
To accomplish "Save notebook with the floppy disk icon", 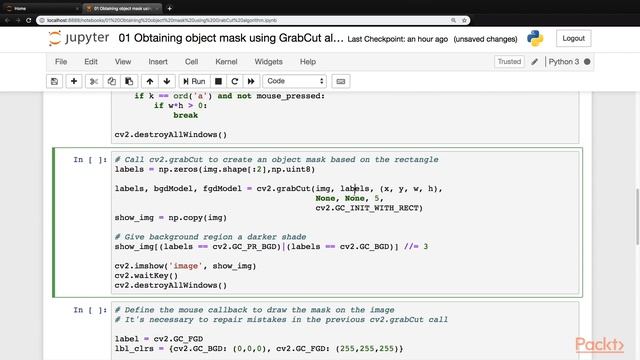I will pos(54,81).
